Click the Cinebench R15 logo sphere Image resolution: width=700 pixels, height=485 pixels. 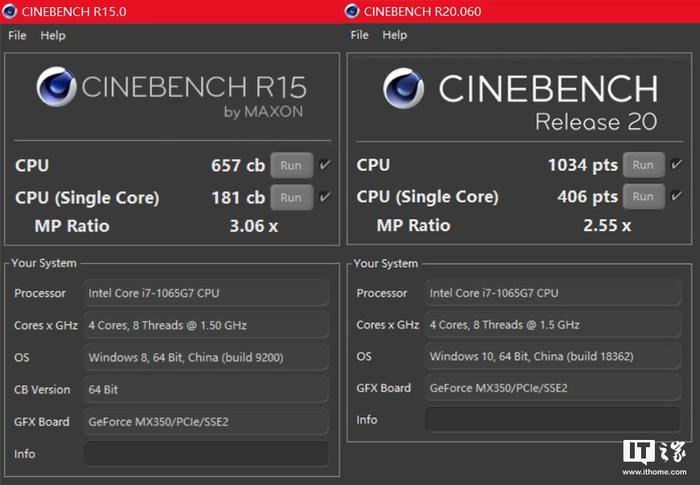(x=57, y=87)
